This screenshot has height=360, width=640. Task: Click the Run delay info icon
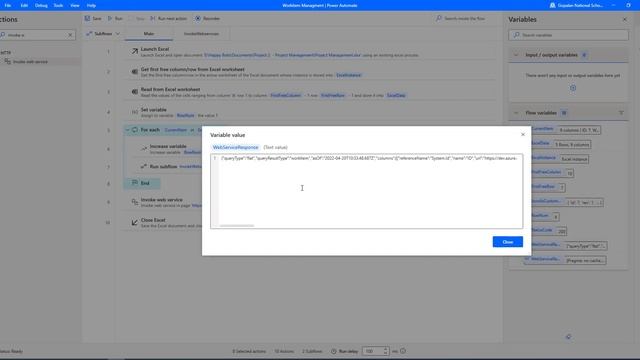coord(403,351)
